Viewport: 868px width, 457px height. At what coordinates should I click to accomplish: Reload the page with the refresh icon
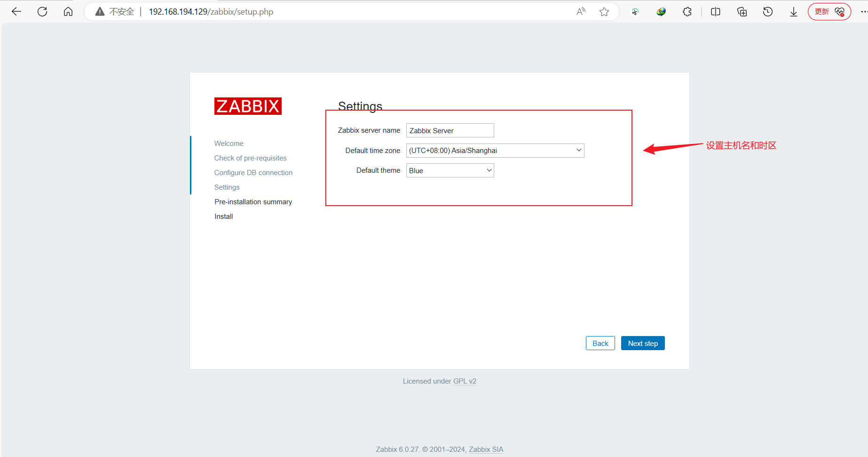click(x=42, y=12)
